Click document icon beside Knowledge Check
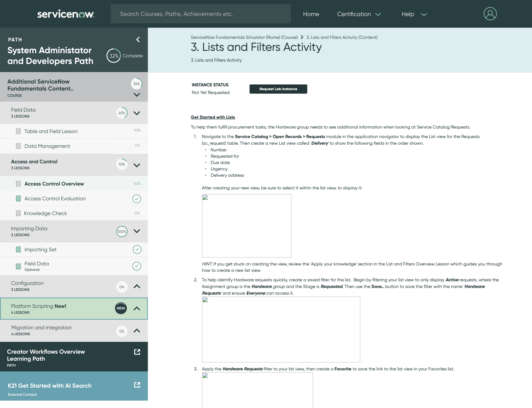532x408 pixels. click(x=18, y=213)
